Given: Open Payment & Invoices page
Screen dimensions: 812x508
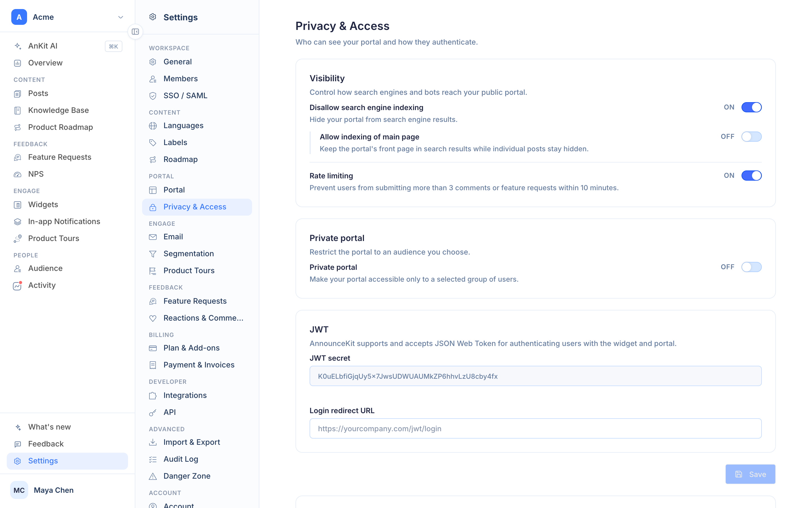Looking at the screenshot, I should tap(197, 365).
